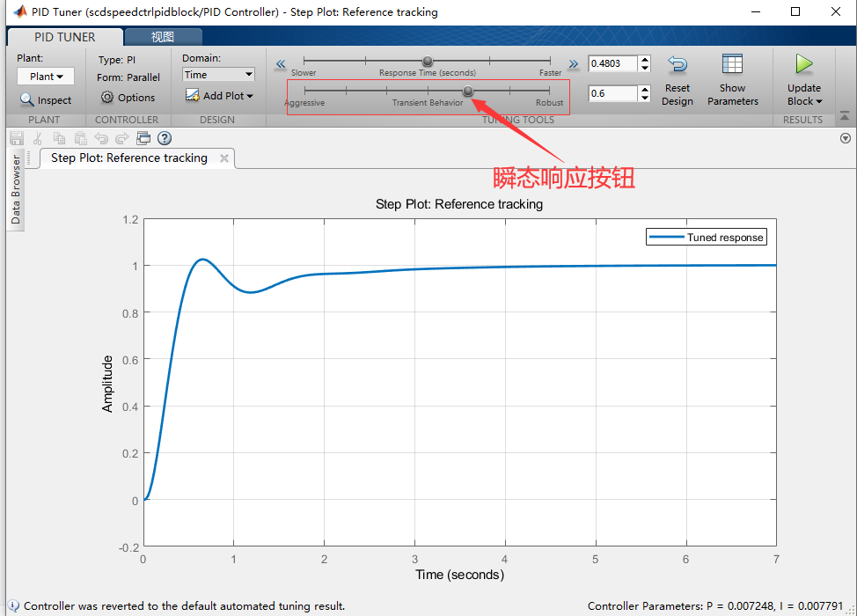
Task: Click the plot title text
Action: click(459, 204)
